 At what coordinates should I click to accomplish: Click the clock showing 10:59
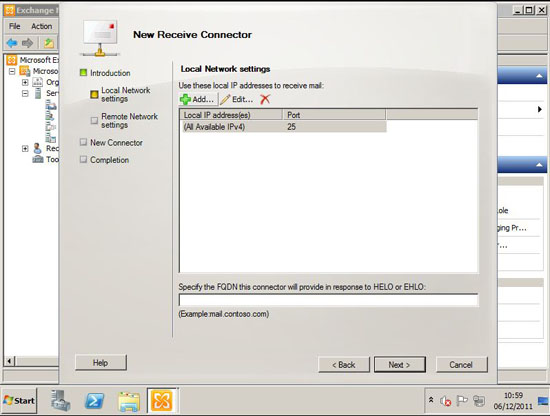pos(513,396)
